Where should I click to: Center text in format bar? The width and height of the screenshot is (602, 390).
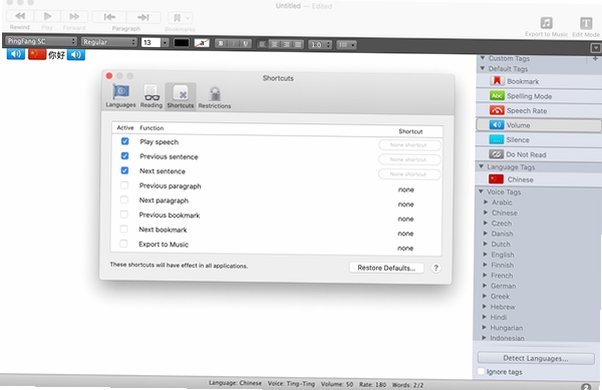275,44
